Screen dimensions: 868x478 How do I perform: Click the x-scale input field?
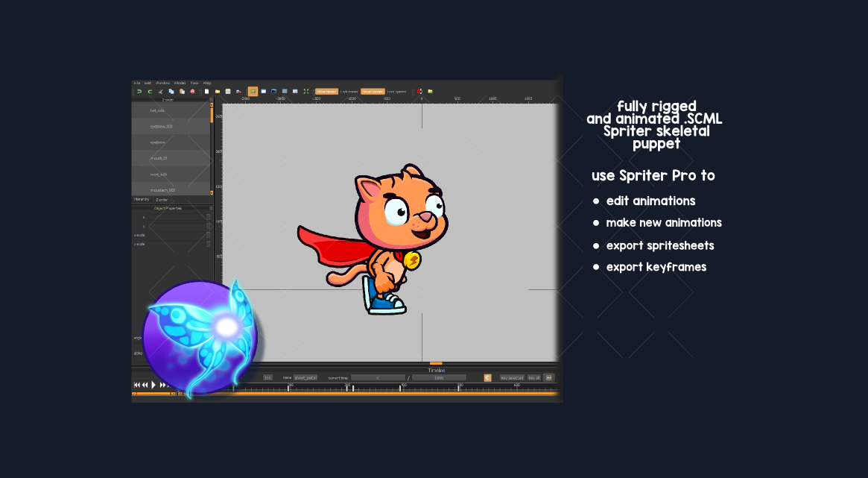[177, 235]
